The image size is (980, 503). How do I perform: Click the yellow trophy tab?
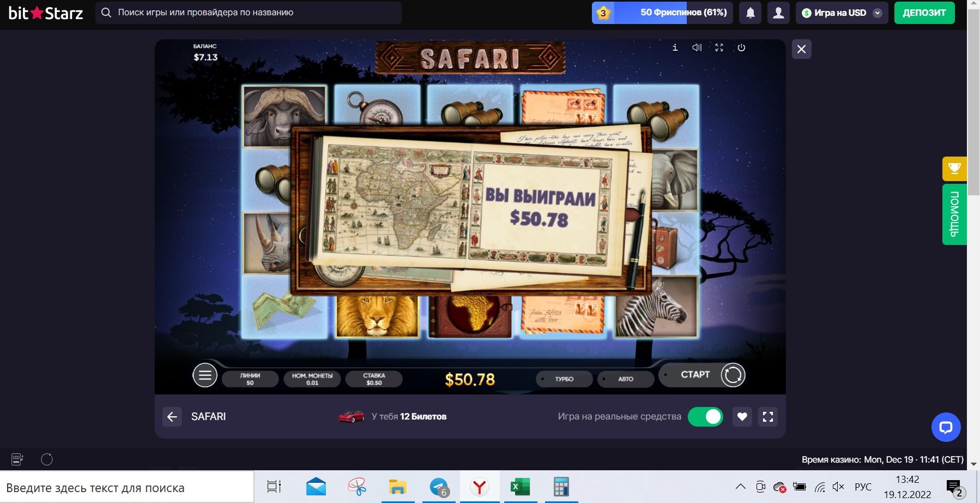click(x=954, y=169)
